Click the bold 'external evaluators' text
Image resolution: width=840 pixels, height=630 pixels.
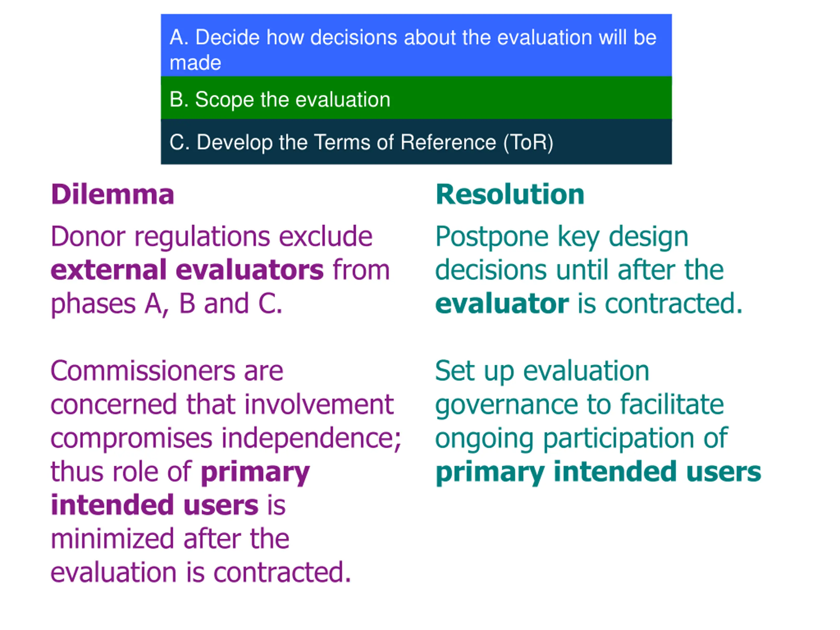187,270
